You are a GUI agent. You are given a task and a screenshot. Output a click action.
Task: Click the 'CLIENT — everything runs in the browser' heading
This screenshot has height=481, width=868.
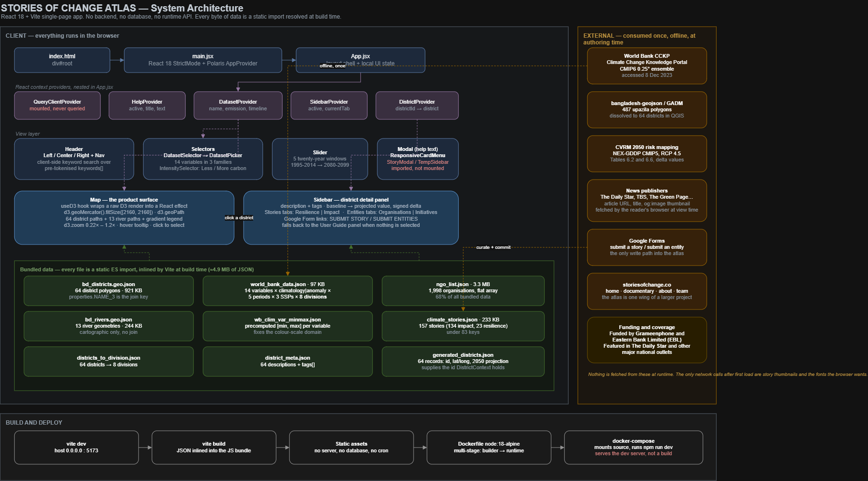pos(63,36)
